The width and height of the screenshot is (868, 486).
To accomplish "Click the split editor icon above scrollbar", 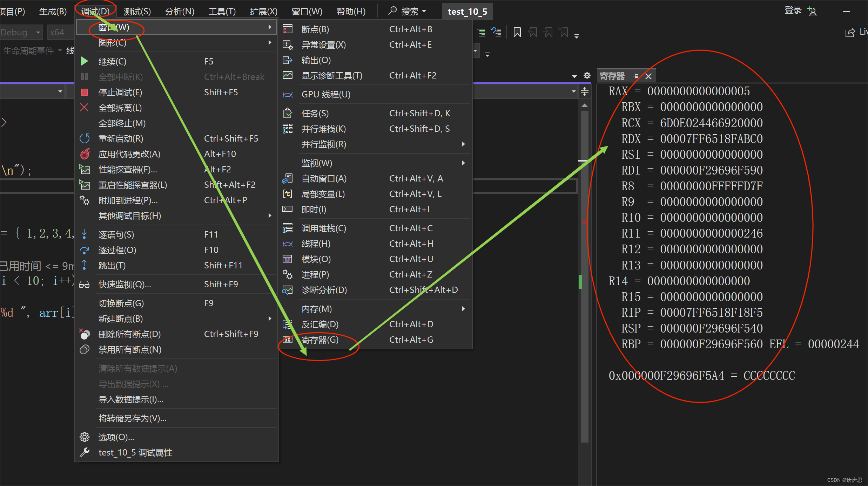I will coord(584,91).
